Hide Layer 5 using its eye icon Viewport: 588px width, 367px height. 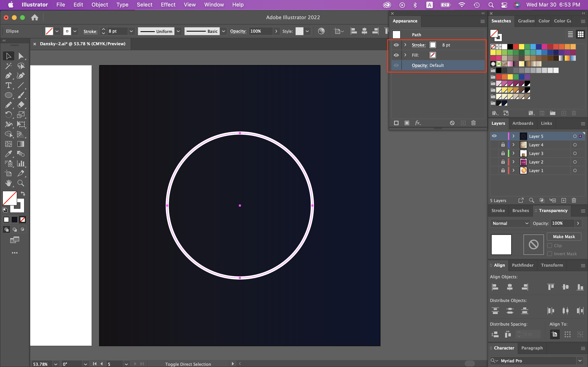point(494,136)
